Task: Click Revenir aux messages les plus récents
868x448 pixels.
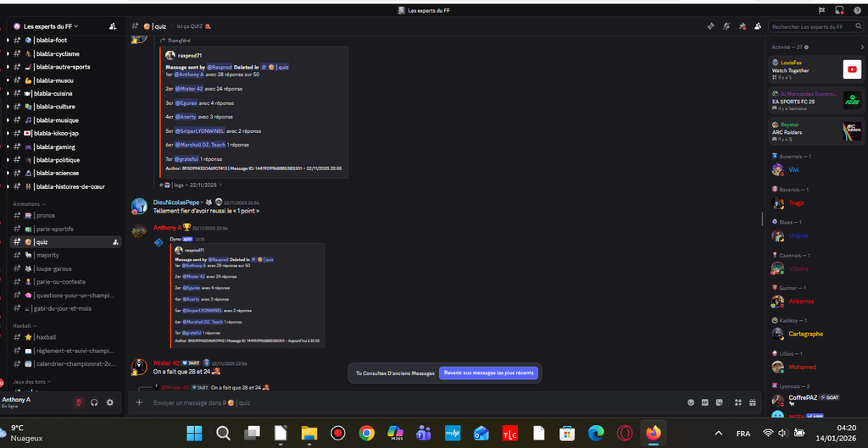Action: pyautogui.click(x=488, y=373)
